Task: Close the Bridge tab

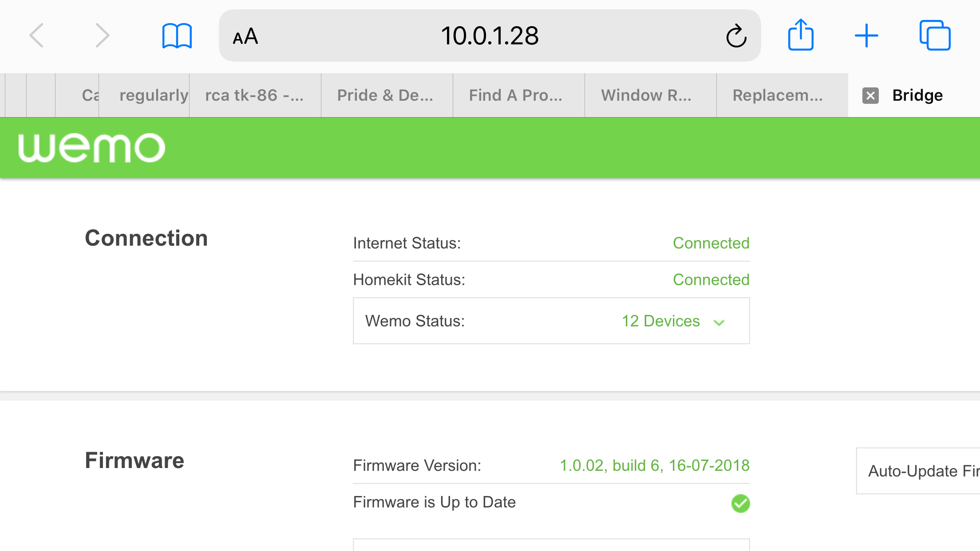Action: coord(870,95)
